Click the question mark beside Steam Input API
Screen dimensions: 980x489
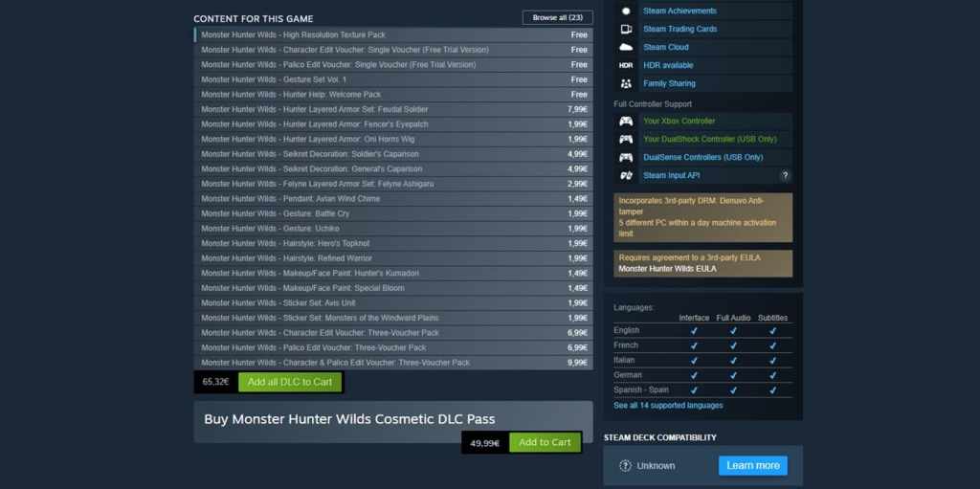[785, 176]
